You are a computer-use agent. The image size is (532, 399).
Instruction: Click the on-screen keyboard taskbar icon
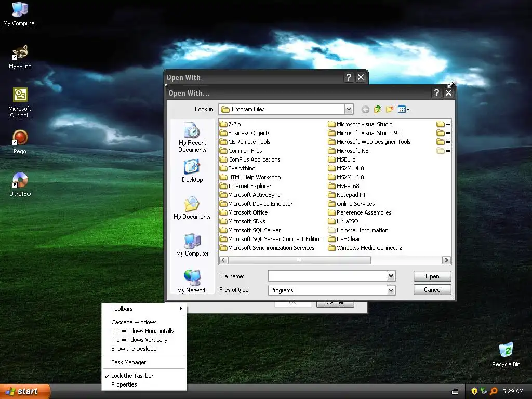(x=455, y=392)
